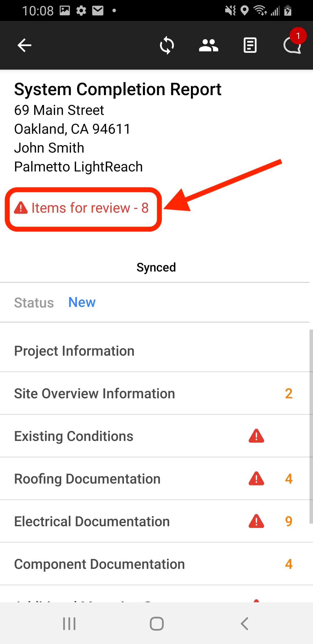The height and width of the screenshot is (644, 313).
Task: Open the team members icon
Action: [x=208, y=45]
